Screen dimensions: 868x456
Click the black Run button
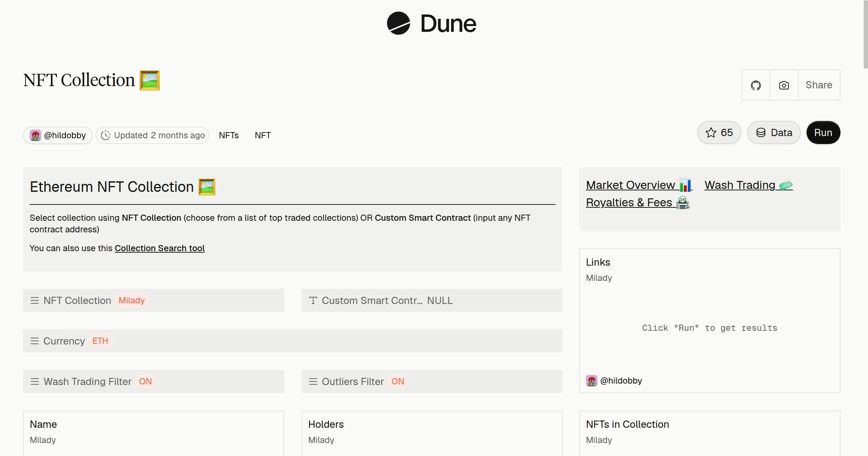tap(823, 132)
